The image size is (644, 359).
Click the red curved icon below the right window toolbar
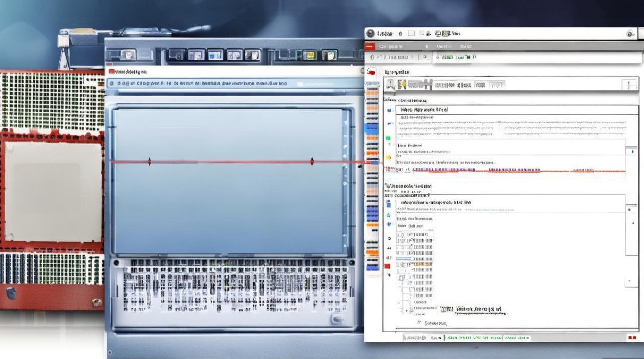click(370, 72)
